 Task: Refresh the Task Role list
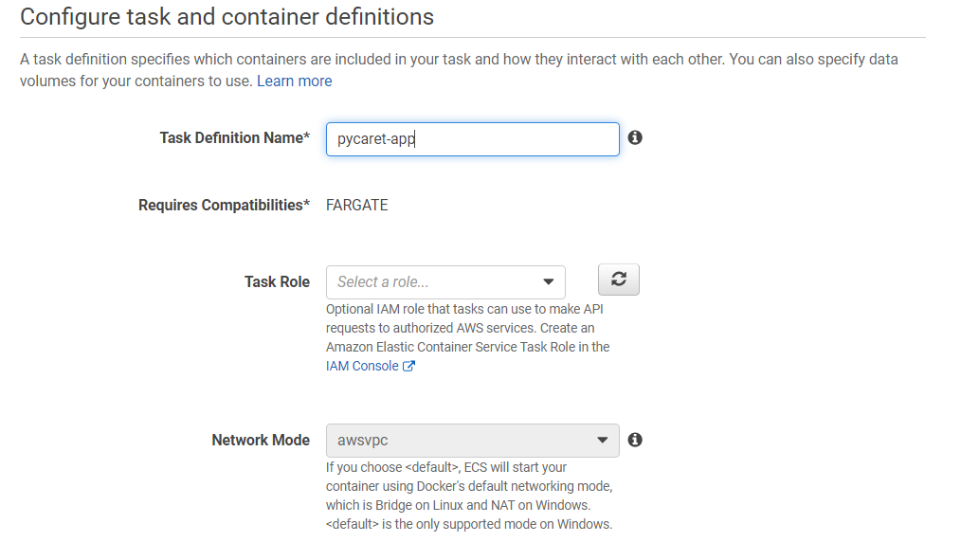[x=619, y=280]
